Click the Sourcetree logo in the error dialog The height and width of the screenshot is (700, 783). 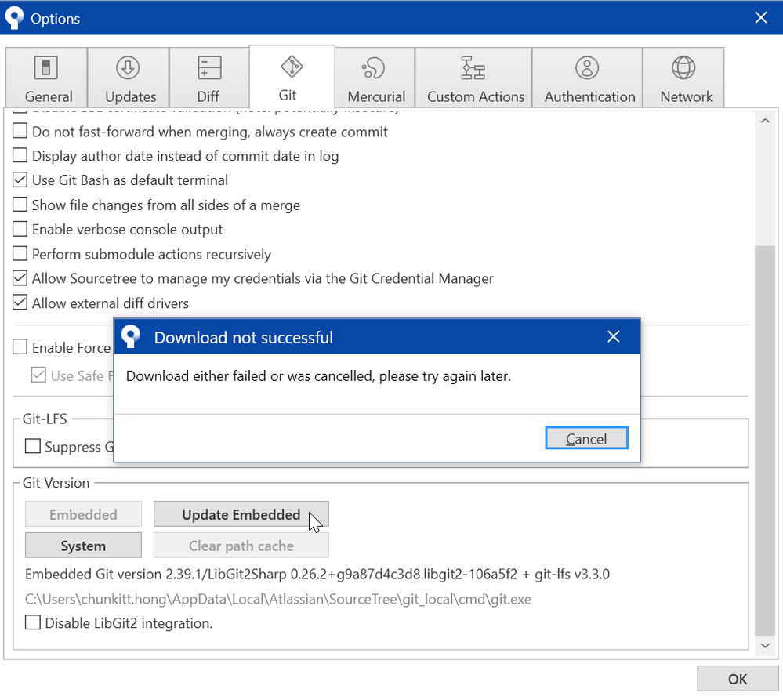click(131, 336)
